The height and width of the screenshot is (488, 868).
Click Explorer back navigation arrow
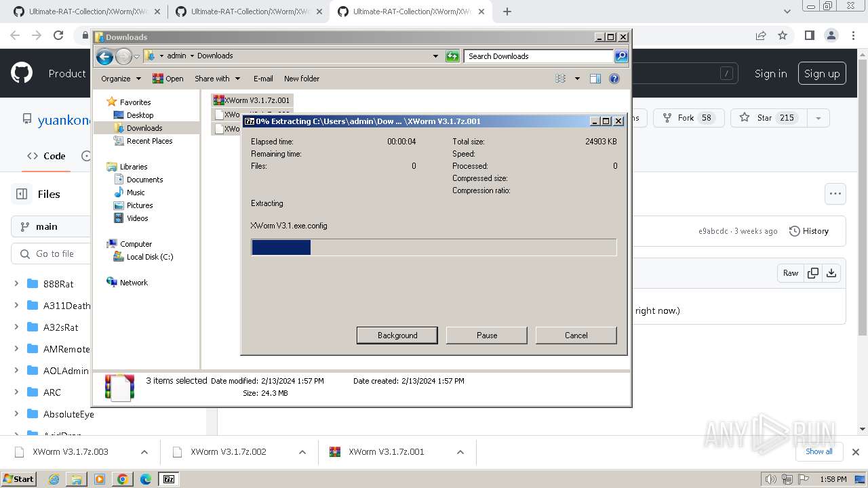pos(104,57)
